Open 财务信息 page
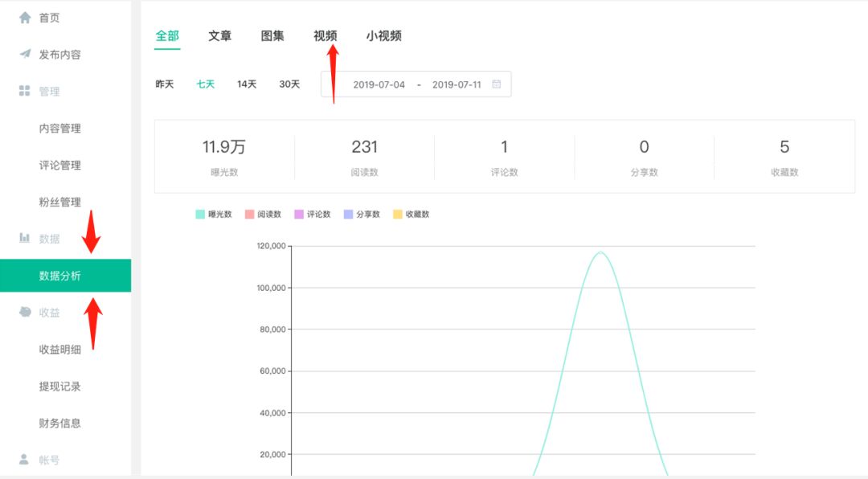 point(59,423)
